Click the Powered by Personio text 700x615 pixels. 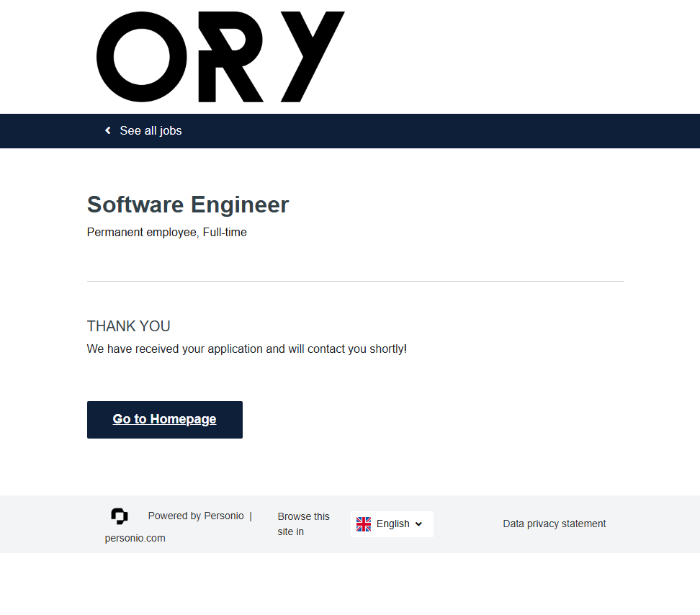[196, 516]
